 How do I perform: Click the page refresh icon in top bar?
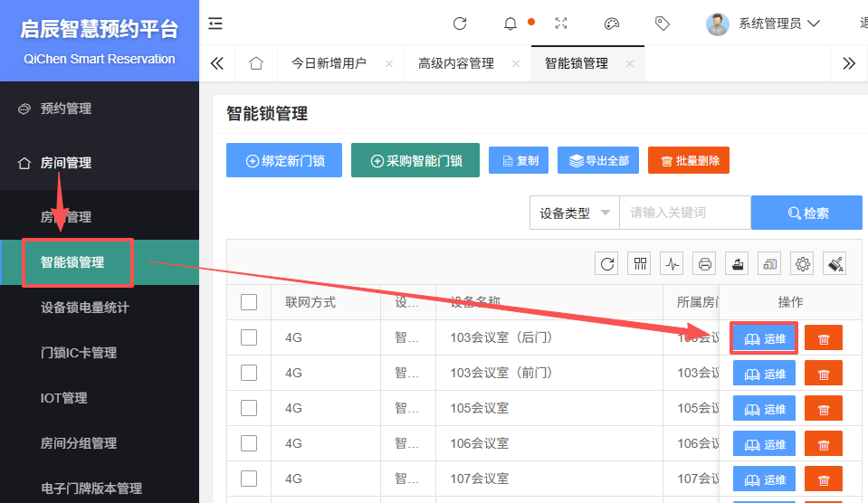coord(460,24)
